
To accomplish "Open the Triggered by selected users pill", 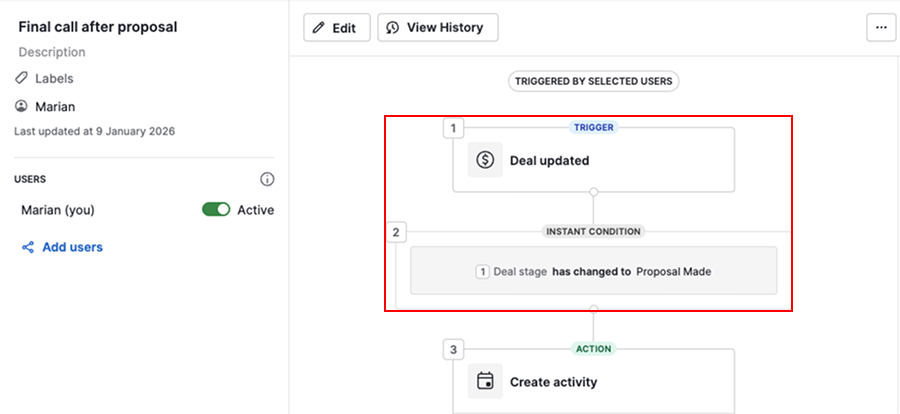I will [x=593, y=81].
